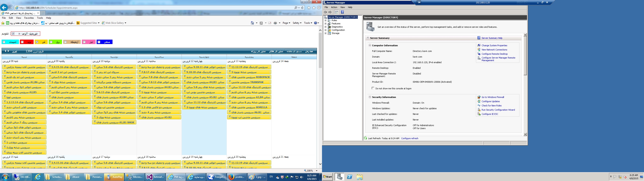Screen dimensions: 644x181
Task: Open the View menu in Server Manager
Action: pyautogui.click(x=343, y=7)
